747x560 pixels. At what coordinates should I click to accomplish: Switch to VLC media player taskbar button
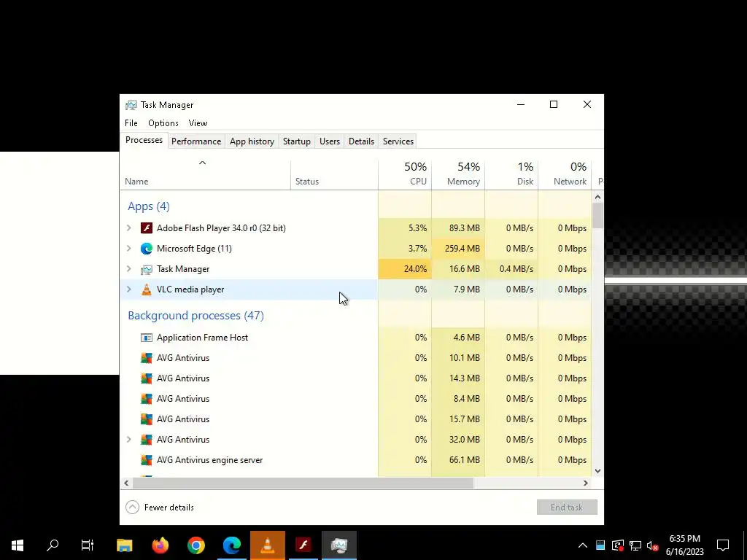coord(267,545)
